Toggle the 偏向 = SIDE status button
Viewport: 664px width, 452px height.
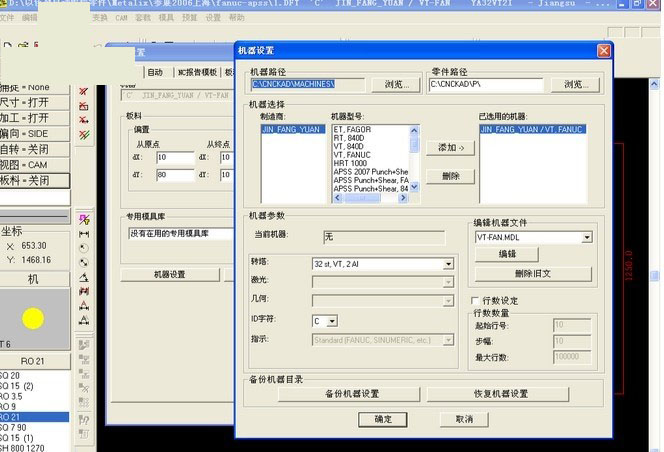click(x=35, y=134)
